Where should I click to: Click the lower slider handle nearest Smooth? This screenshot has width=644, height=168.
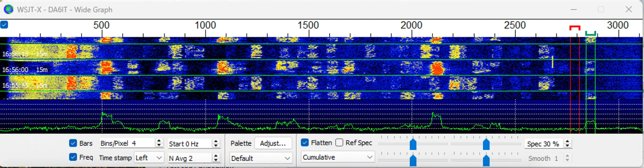click(x=486, y=160)
